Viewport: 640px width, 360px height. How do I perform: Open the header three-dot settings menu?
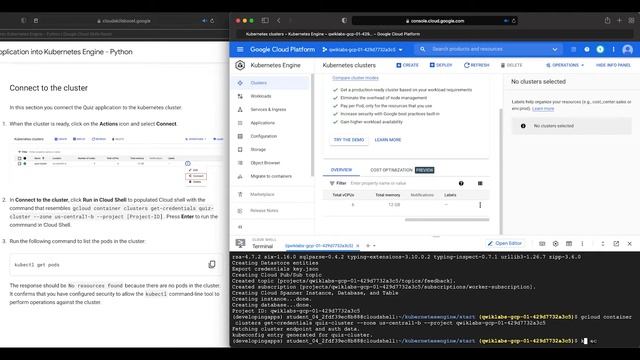613,49
